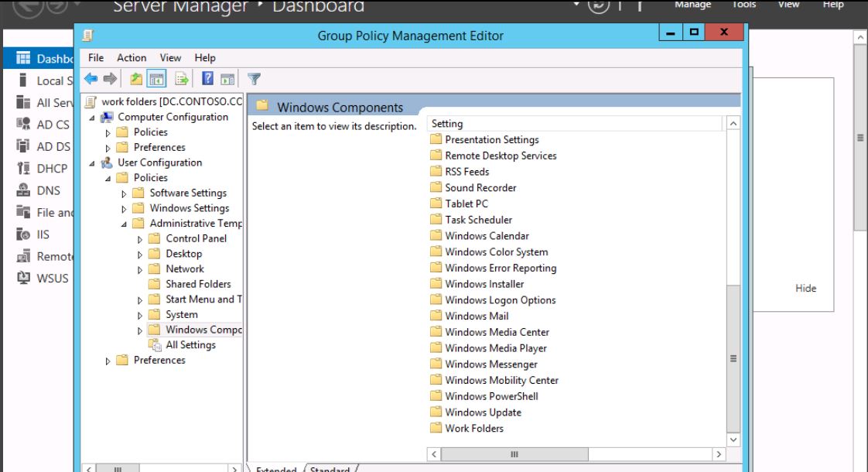
Task: Switch to the Extended view tab
Action: [276, 469]
